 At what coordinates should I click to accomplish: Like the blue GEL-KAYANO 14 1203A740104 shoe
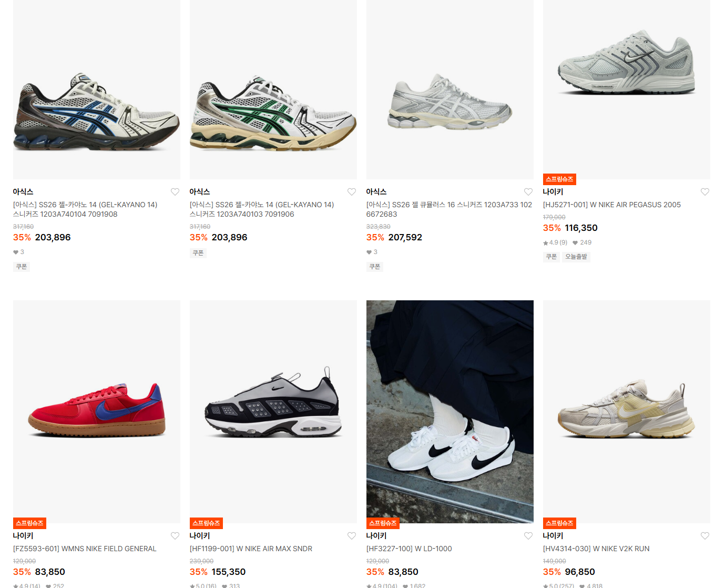click(175, 192)
